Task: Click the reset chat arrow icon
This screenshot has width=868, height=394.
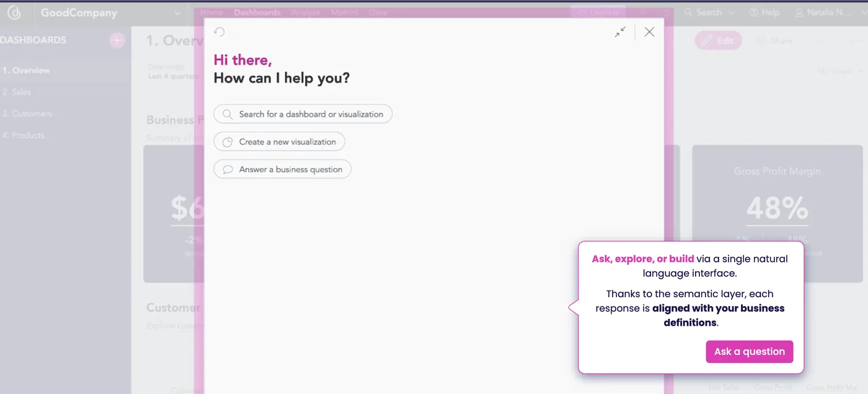Action: click(x=219, y=32)
